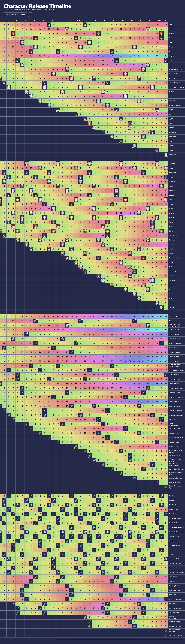Select the 'Mitternachts Waltz' row label
The height and width of the screenshot is (644, 185).
[x=175, y=599]
